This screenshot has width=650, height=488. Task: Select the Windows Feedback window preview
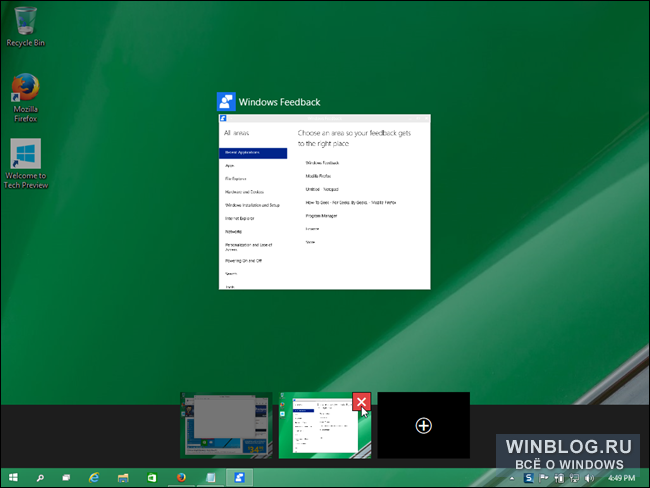click(x=325, y=202)
